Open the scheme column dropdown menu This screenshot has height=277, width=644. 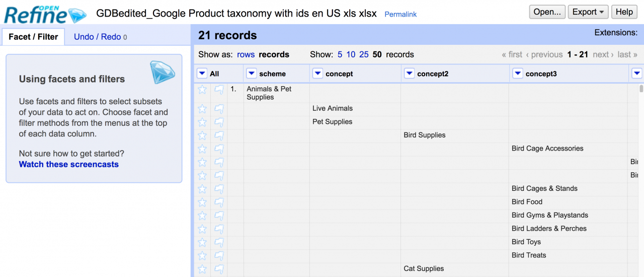[252, 74]
